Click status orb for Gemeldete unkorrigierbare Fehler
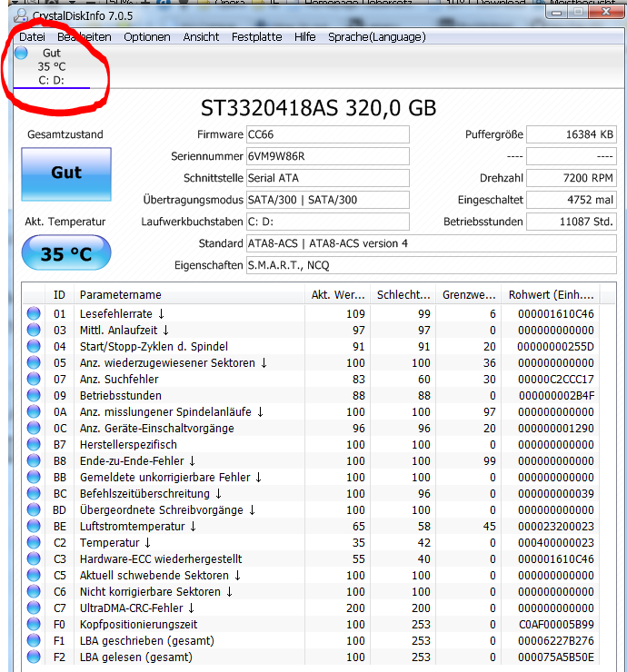 [x=34, y=477]
